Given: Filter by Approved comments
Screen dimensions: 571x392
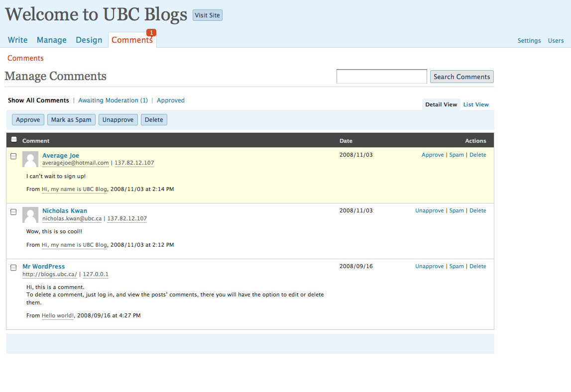Looking at the screenshot, I should click(170, 100).
